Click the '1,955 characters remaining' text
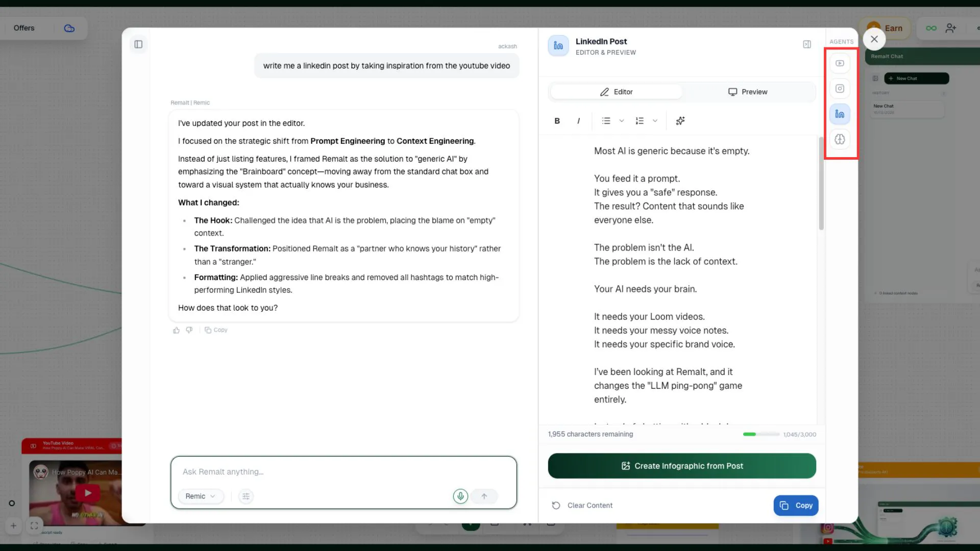Screen dimensions: 980x551 click(591, 434)
